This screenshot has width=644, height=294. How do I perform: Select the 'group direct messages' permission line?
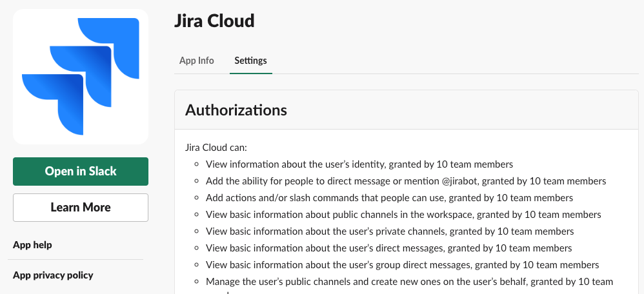(403, 265)
